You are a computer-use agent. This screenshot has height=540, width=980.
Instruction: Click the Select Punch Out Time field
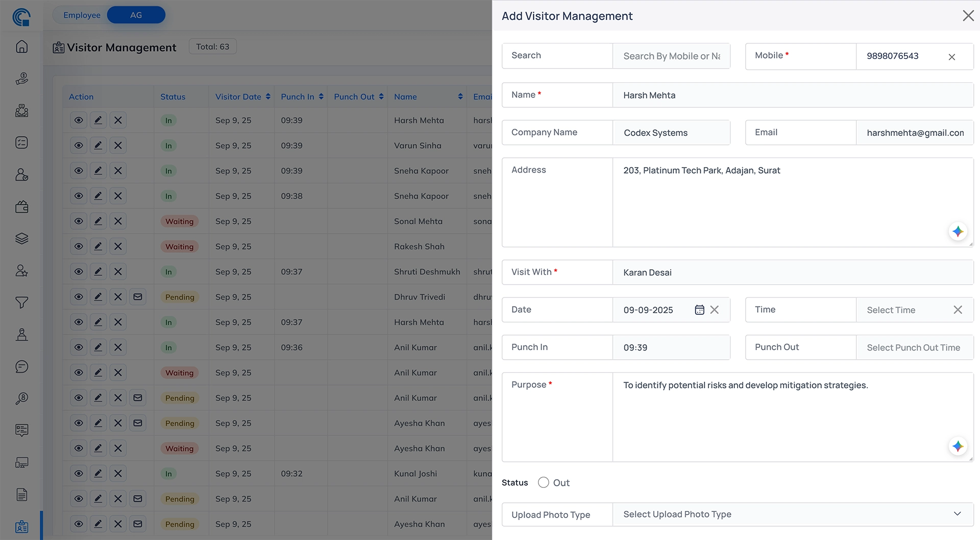(x=913, y=347)
